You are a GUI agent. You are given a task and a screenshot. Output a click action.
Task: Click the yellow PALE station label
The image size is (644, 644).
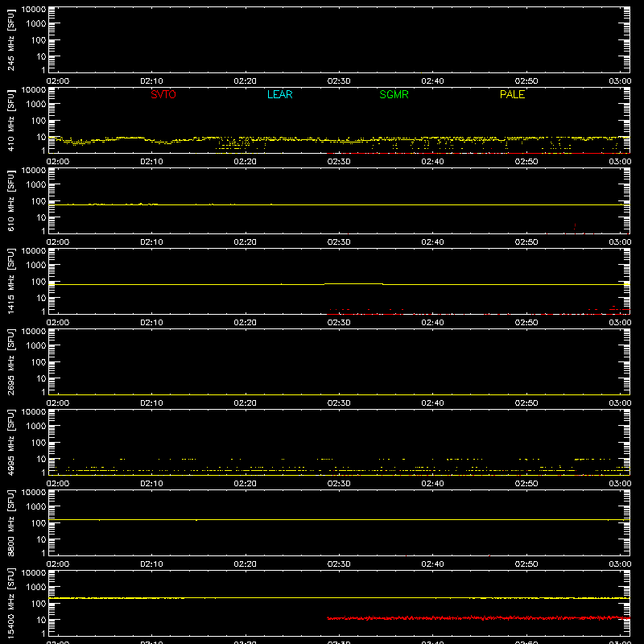click(512, 94)
